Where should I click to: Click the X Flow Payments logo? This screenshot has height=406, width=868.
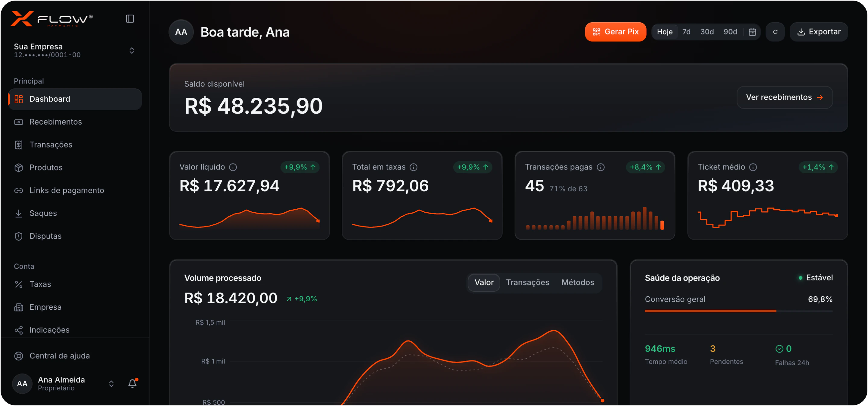52,18
